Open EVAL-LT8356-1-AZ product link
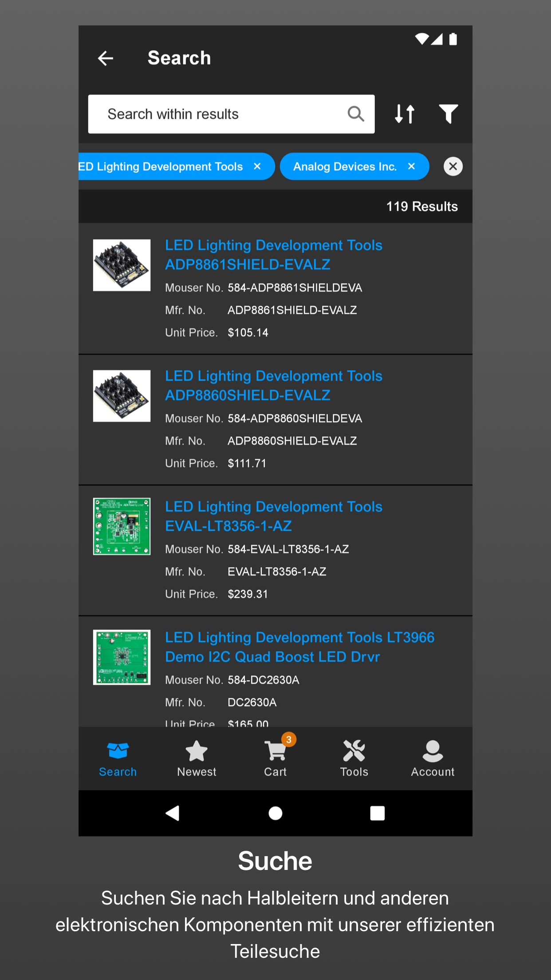Viewport: 551px width, 980px height. click(x=274, y=516)
